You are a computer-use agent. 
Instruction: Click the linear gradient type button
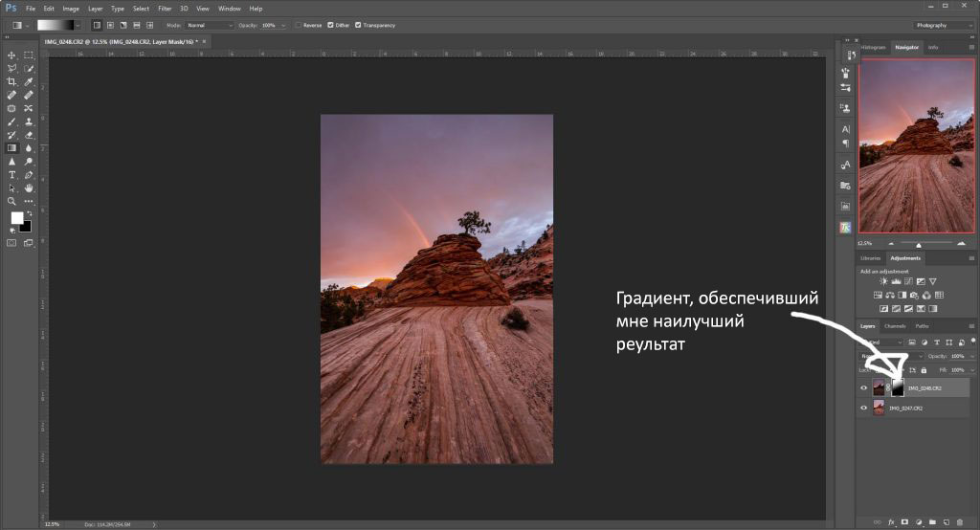tap(97, 25)
